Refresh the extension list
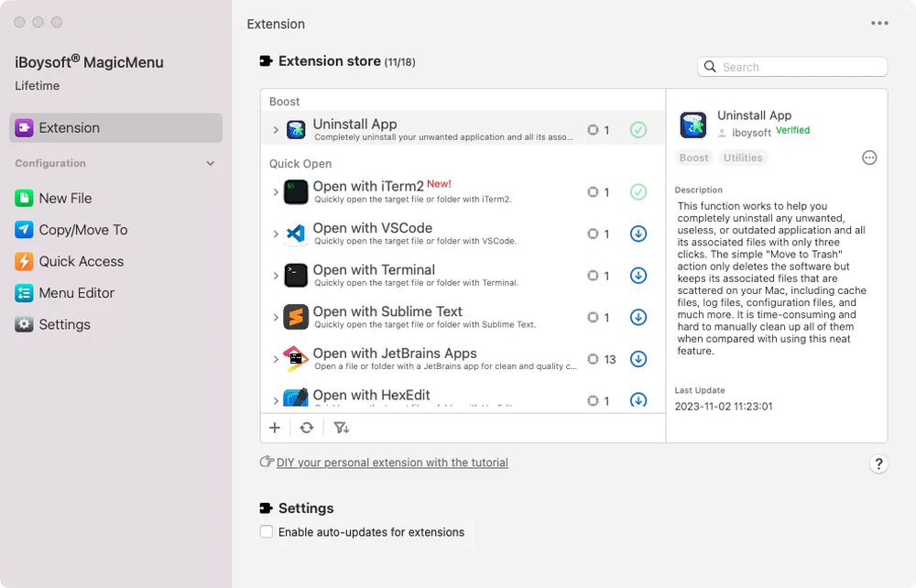This screenshot has height=588, width=916. tap(307, 428)
